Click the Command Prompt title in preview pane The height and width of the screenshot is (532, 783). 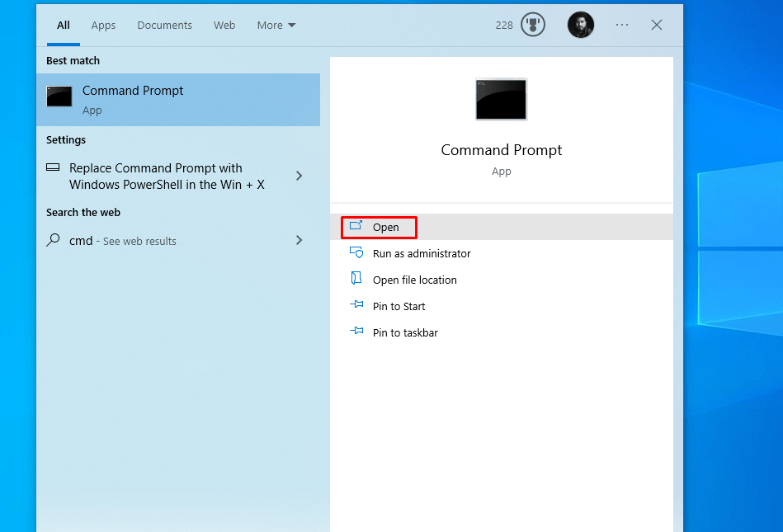tap(502, 150)
